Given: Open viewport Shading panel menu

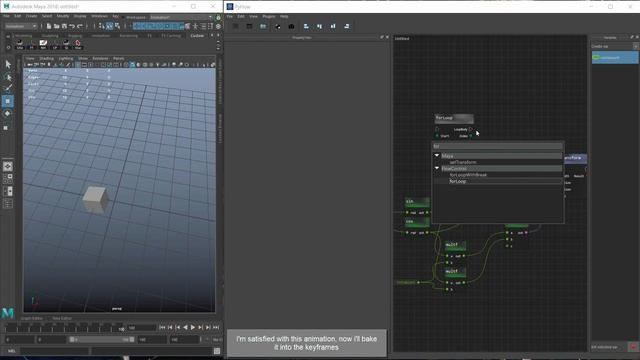Looking at the screenshot, I should pos(46,58).
